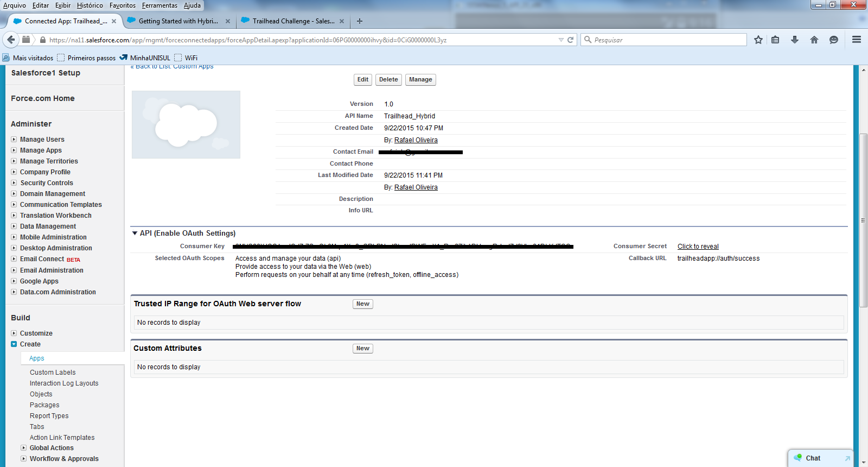Expand Mobile Administration section

[x=14, y=237]
